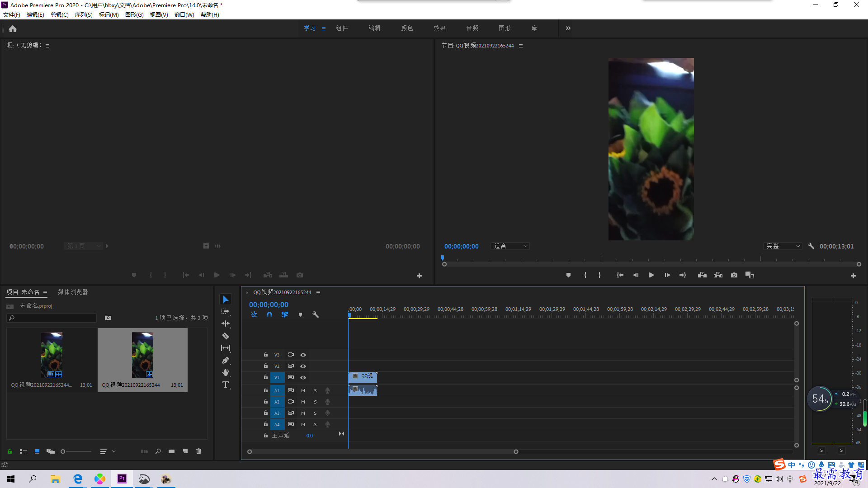
Task: Open 剪辑(C) menu
Action: coord(60,15)
